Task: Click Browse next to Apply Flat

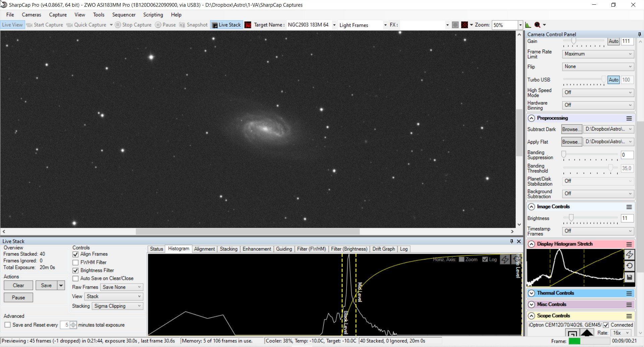Action: [x=572, y=142]
